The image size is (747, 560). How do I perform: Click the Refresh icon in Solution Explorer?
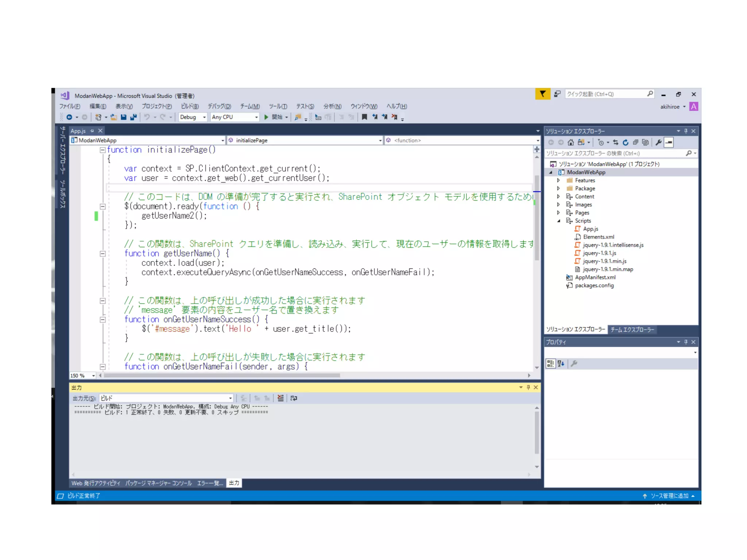(626, 143)
